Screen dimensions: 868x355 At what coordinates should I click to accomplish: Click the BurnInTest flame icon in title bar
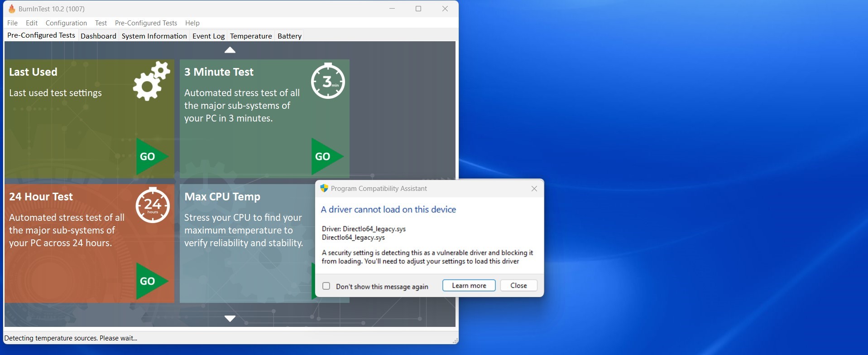point(12,9)
